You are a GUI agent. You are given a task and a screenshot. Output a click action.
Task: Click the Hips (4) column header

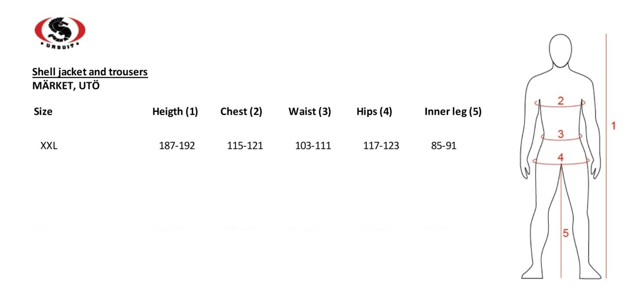pos(374,112)
